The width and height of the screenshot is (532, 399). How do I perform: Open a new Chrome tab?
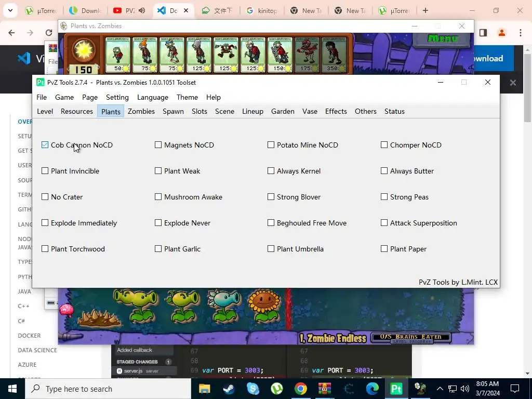425,10
